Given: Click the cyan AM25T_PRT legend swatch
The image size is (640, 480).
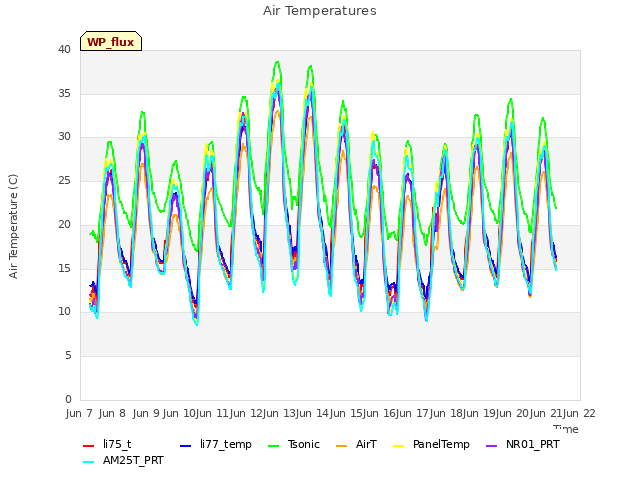Looking at the screenshot, I should [89, 462].
